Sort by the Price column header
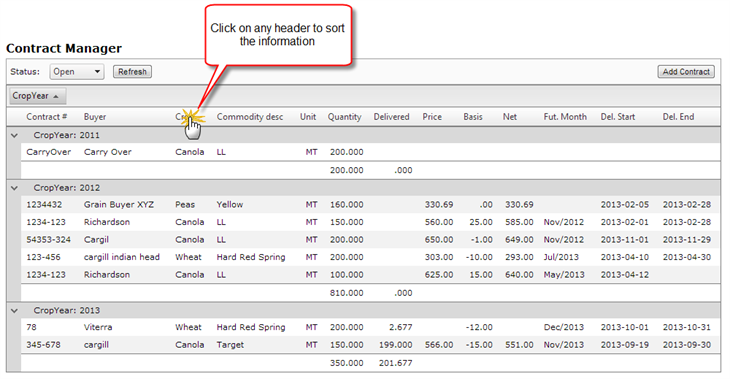The width and height of the screenshot is (730, 379). pyautogui.click(x=432, y=117)
